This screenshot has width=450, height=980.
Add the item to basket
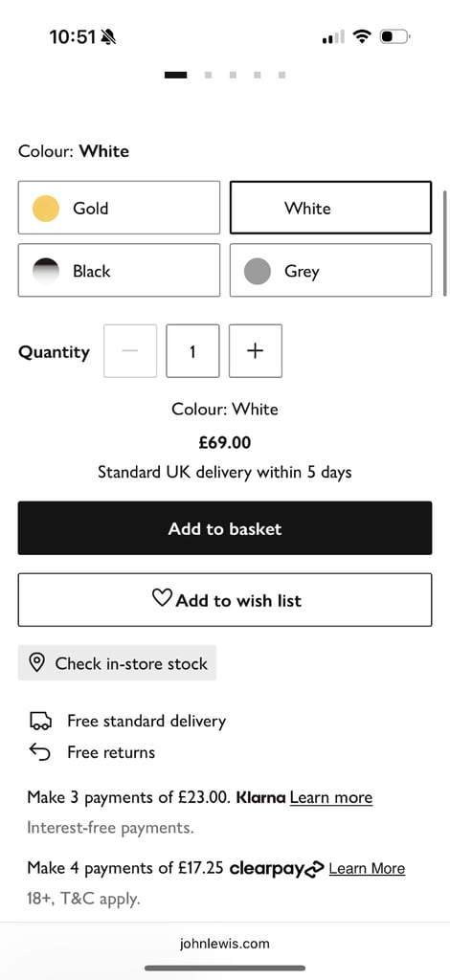pyautogui.click(x=225, y=528)
